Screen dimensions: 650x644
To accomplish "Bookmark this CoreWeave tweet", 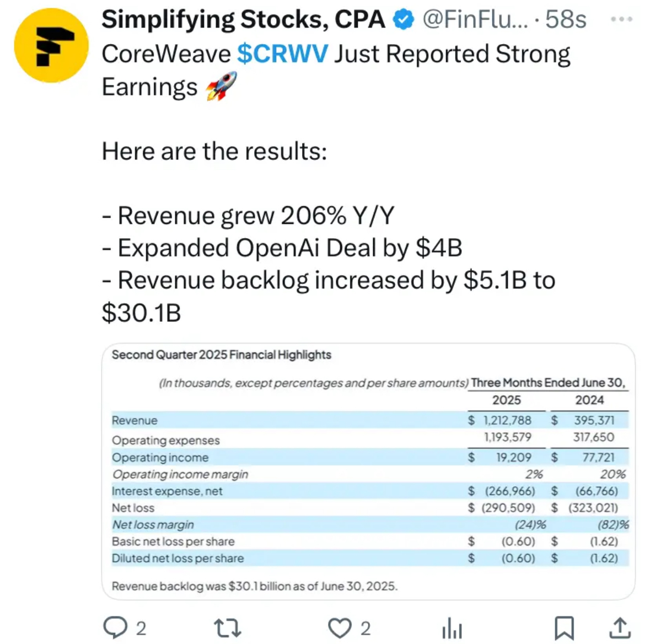I will click(564, 628).
